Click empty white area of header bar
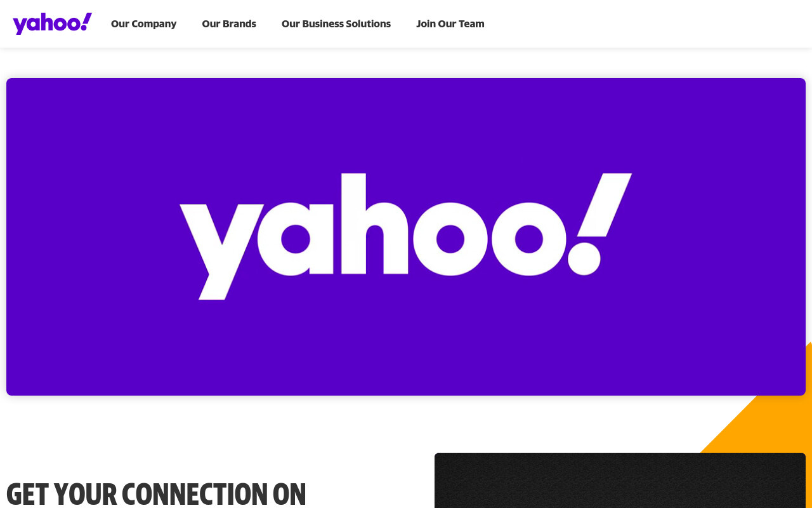 tap(647, 24)
